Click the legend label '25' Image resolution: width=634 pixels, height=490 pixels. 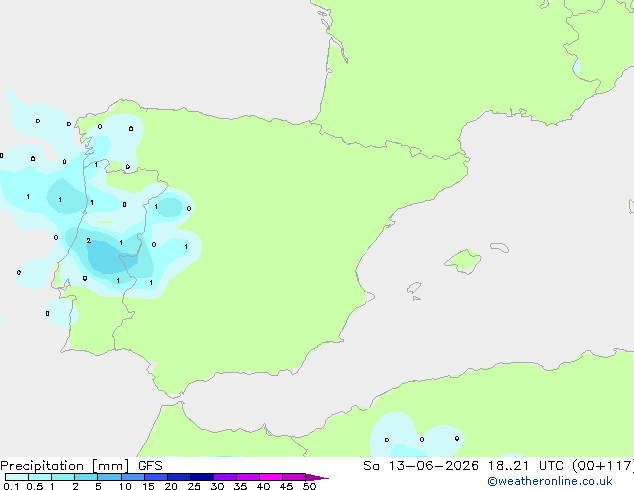tap(194, 486)
